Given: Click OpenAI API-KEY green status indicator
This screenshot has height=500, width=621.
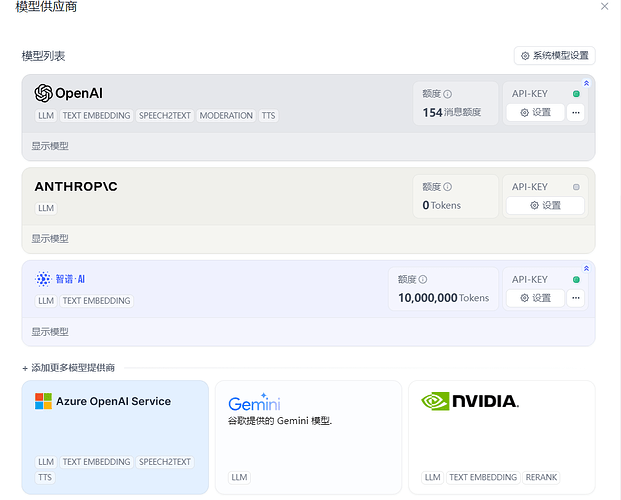Looking at the screenshot, I should pyautogui.click(x=576, y=94).
